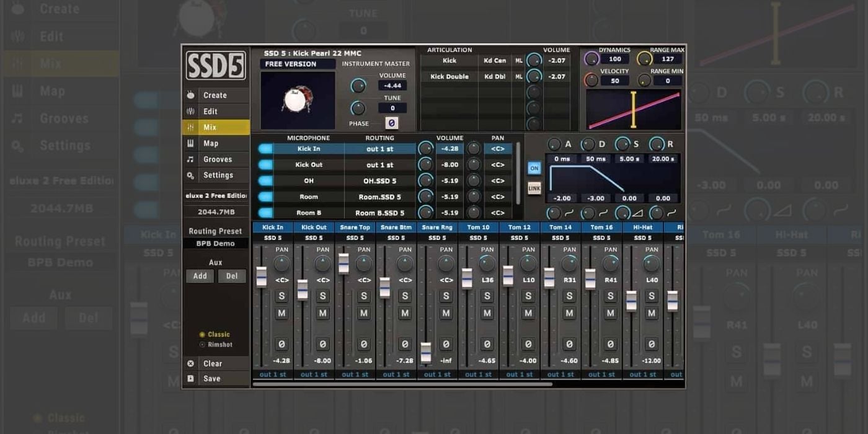868x434 pixels.
Task: Click the Snare Rng channel fader handle
Action: [425, 352]
